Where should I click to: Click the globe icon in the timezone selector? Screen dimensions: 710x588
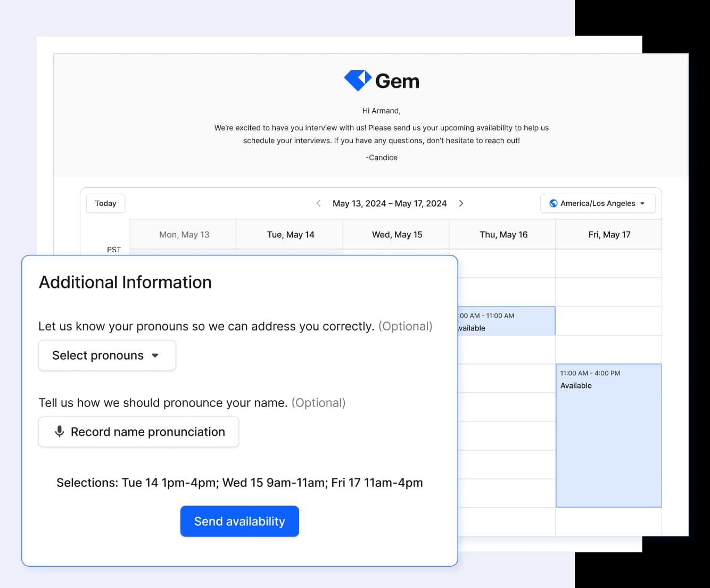553,203
